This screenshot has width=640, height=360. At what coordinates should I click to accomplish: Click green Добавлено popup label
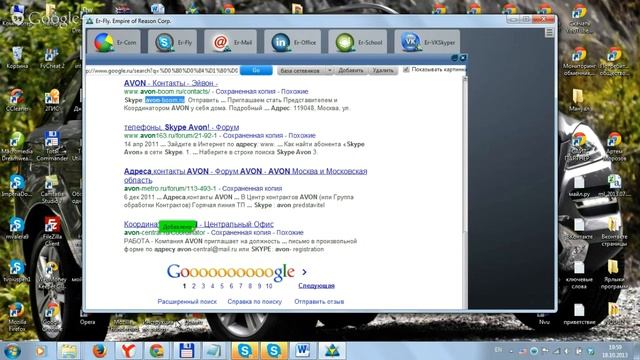coord(178,226)
